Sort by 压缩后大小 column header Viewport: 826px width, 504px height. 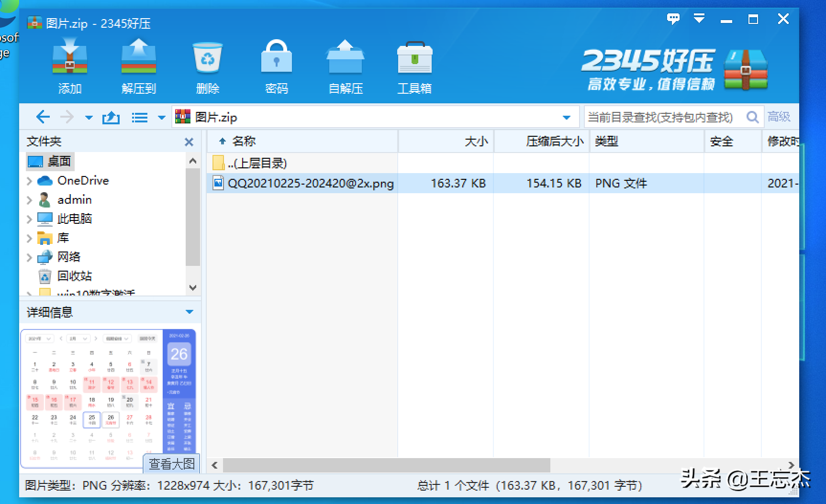coord(542,141)
